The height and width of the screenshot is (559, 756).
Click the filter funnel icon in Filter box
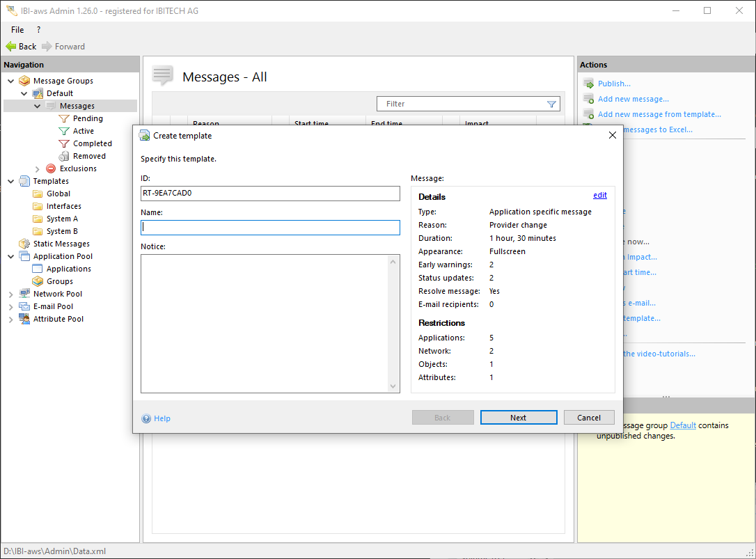point(551,104)
